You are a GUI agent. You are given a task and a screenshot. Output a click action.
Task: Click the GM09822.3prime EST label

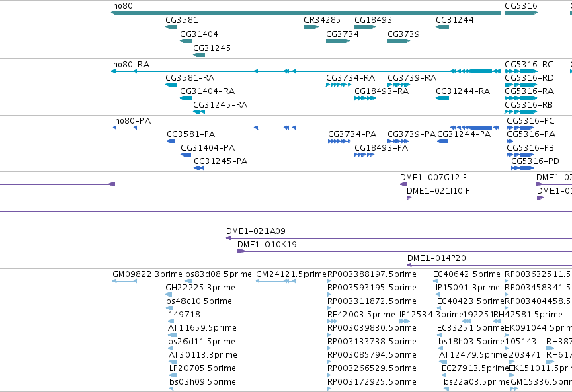coord(147,274)
